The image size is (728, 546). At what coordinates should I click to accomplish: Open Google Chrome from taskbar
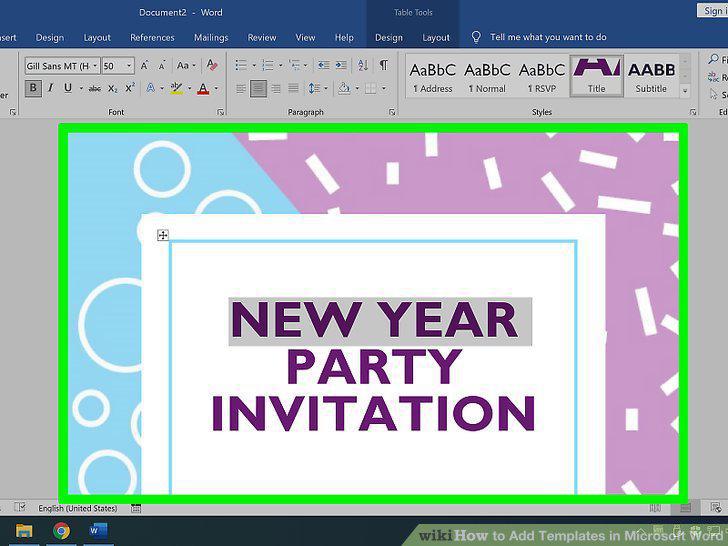(61, 531)
